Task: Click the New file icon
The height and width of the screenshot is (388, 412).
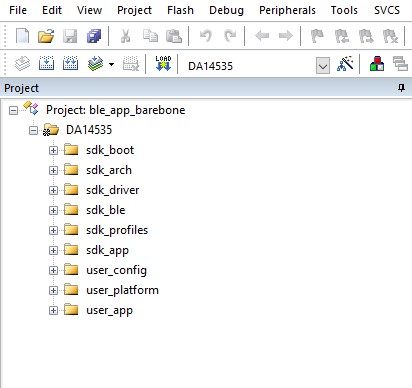Action: (22, 36)
